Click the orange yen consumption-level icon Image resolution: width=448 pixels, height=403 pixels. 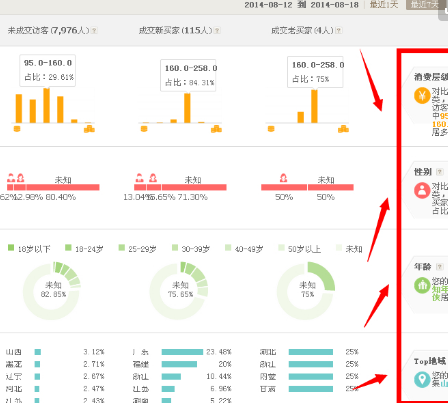422,96
